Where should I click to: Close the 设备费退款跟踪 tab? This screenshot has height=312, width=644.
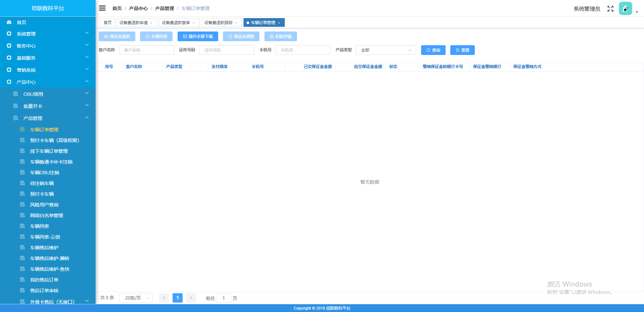(236, 23)
